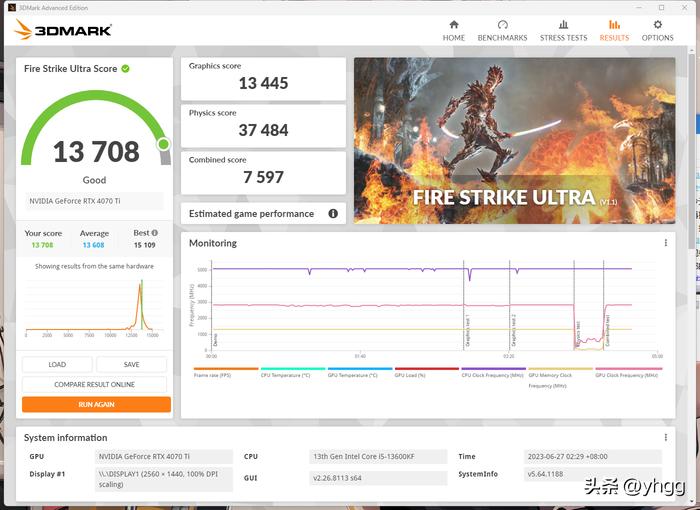Click the score distribution chart
Image resolution: width=700 pixels, height=510 pixels.
click(x=93, y=307)
